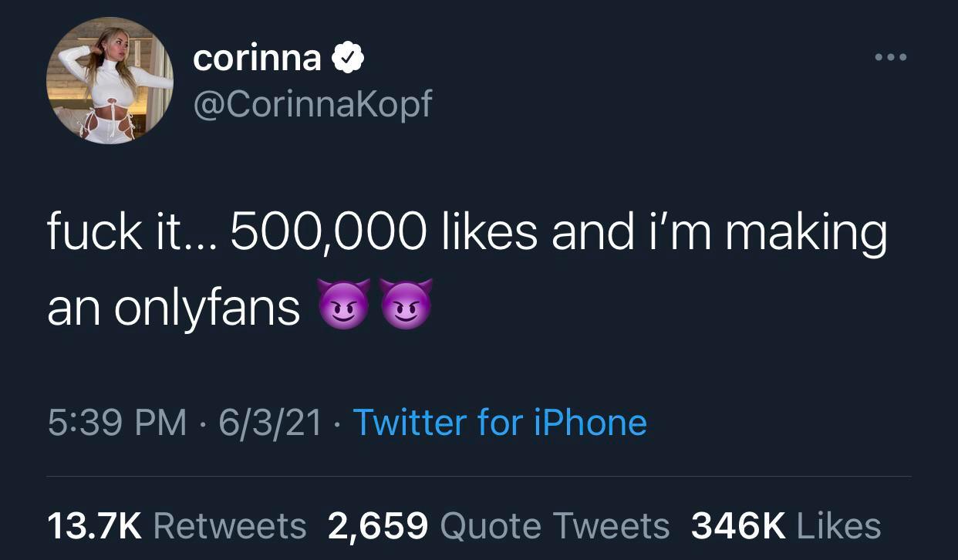Viewport: 958px width, 560px height.
Task: Open the tweet's three-dot more options menu
Action: point(890,57)
